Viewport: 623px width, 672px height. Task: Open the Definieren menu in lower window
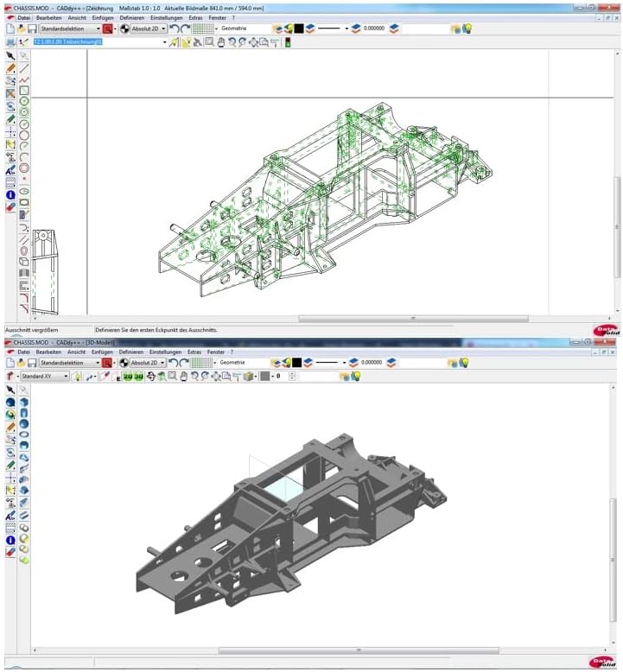coord(131,352)
